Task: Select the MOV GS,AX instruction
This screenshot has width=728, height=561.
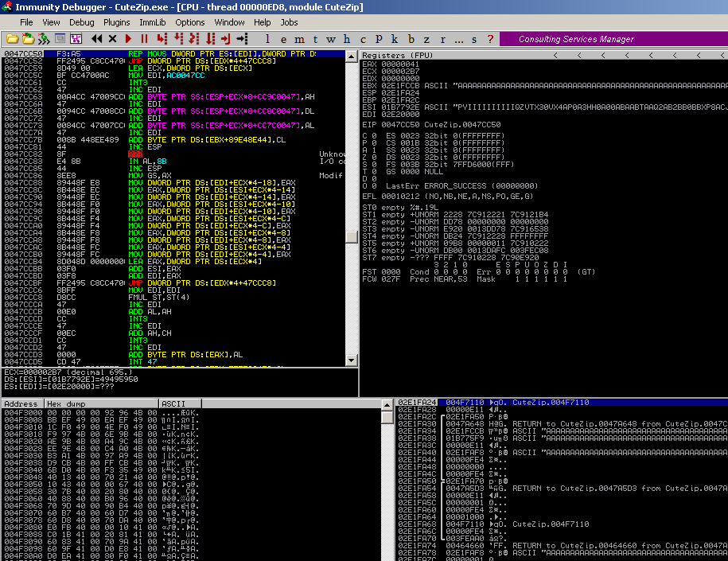Action: coord(173,176)
